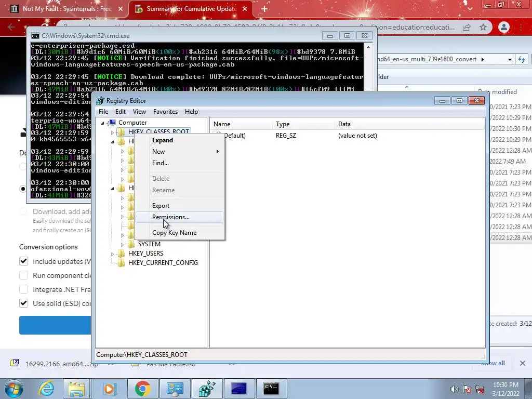
Task: Open the Help menu in Registry Editor
Action: 191,112
